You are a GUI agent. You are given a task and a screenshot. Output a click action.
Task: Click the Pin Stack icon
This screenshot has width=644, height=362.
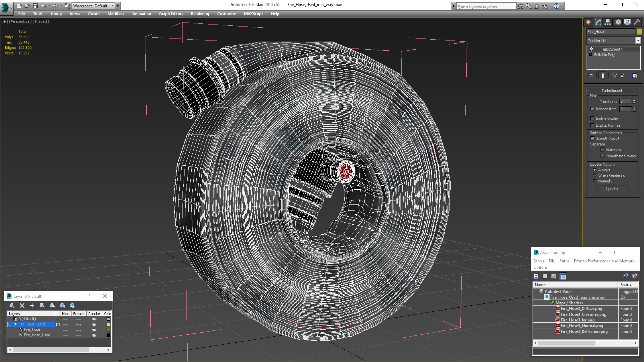[x=591, y=76]
